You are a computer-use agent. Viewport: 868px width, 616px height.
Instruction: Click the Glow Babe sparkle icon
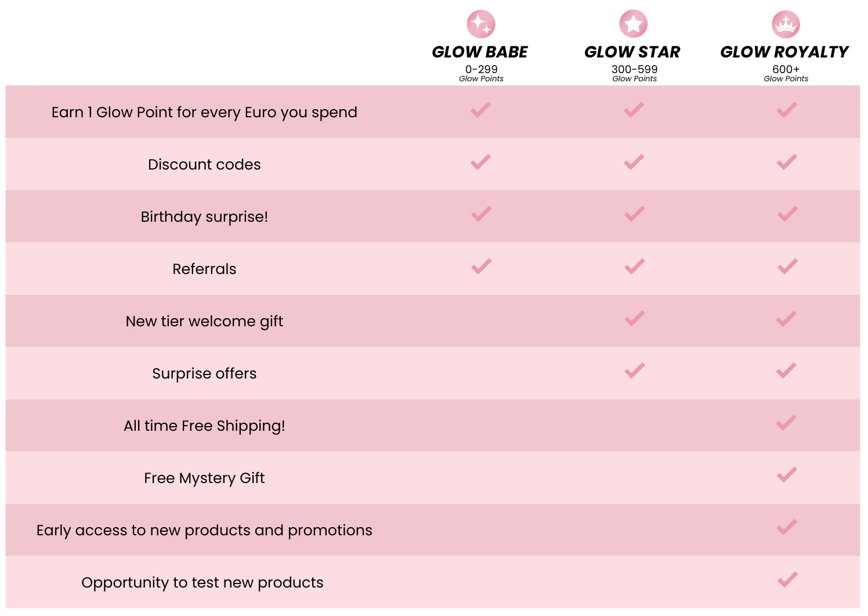point(481,24)
